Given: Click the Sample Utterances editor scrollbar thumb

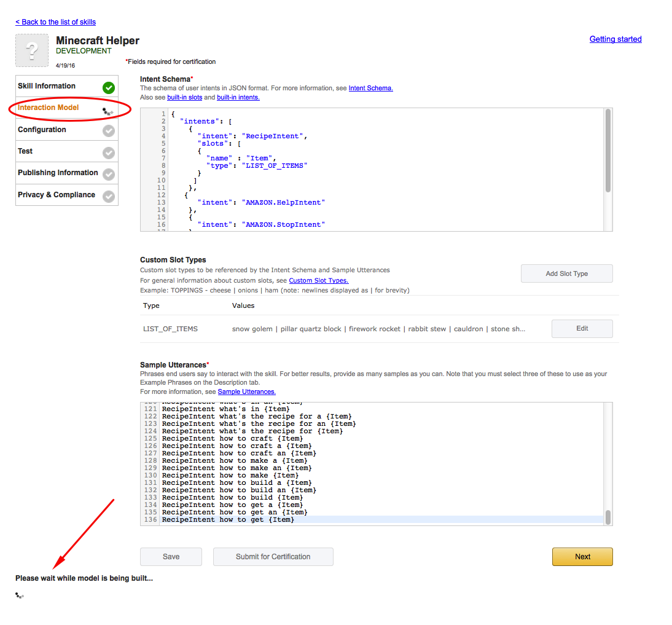Looking at the screenshot, I should (x=608, y=517).
